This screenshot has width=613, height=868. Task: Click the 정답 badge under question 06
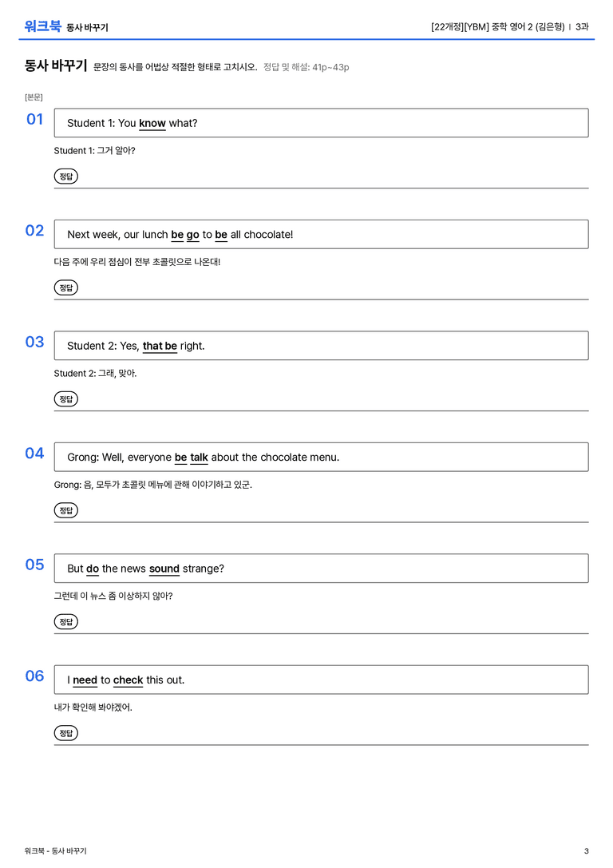(65, 733)
